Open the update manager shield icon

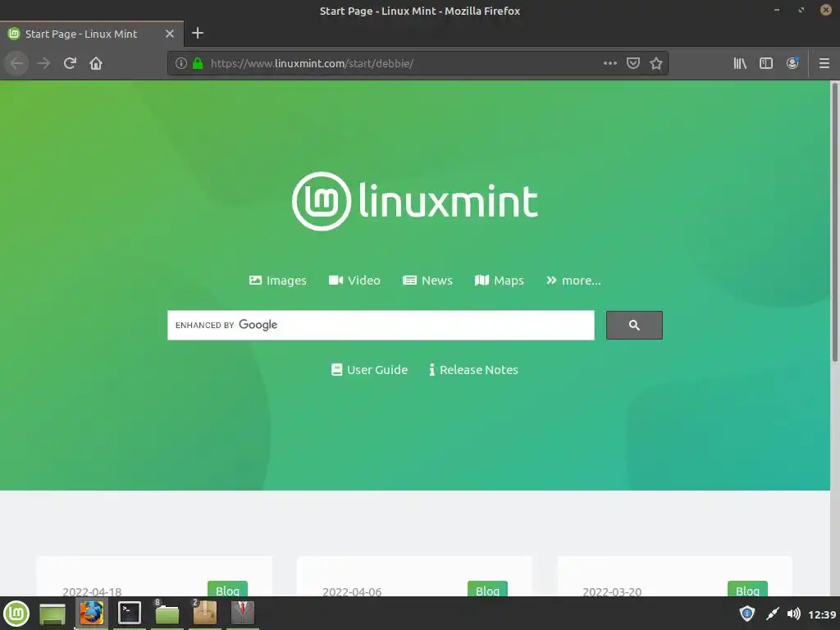746,614
